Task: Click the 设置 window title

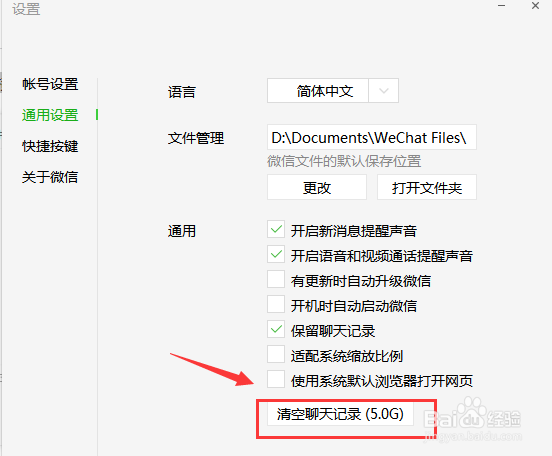Action: click(x=26, y=9)
